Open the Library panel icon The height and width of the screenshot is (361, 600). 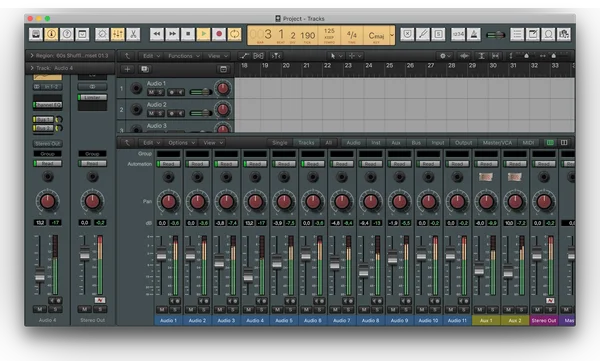coord(36,34)
